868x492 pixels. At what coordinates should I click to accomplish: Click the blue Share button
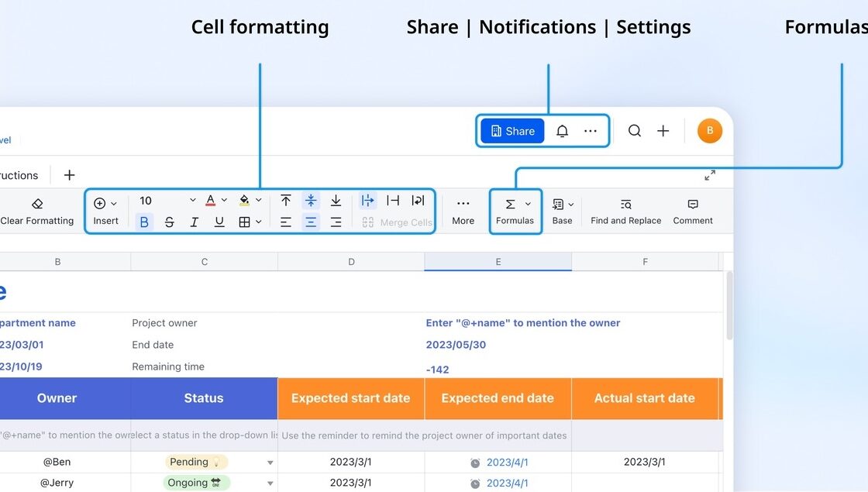(512, 131)
